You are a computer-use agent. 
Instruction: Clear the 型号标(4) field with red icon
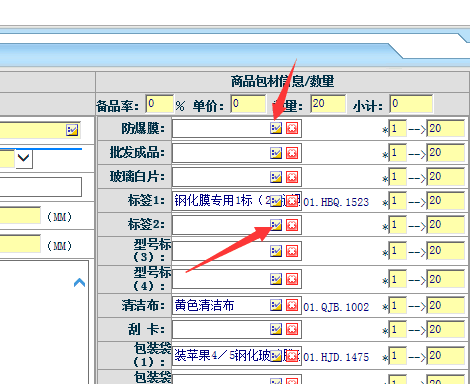point(292,279)
